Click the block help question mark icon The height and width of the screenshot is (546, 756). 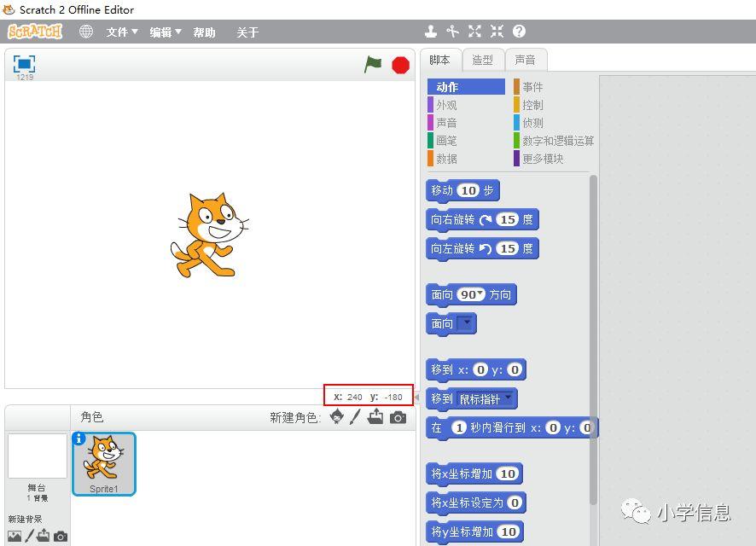[x=519, y=32]
